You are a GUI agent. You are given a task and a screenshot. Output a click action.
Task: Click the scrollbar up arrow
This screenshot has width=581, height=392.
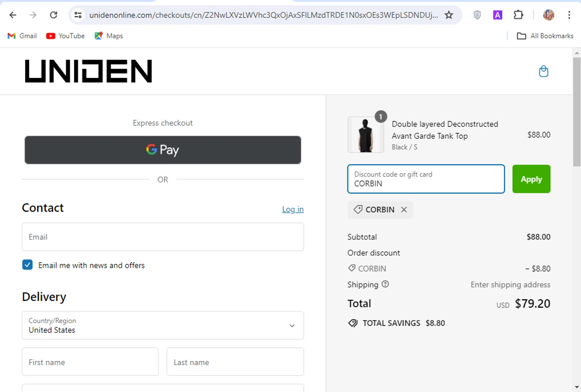577,53
